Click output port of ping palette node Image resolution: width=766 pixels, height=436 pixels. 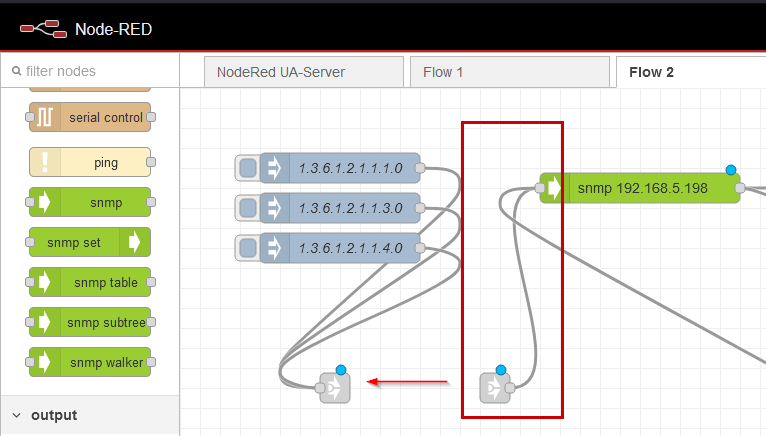point(151,162)
